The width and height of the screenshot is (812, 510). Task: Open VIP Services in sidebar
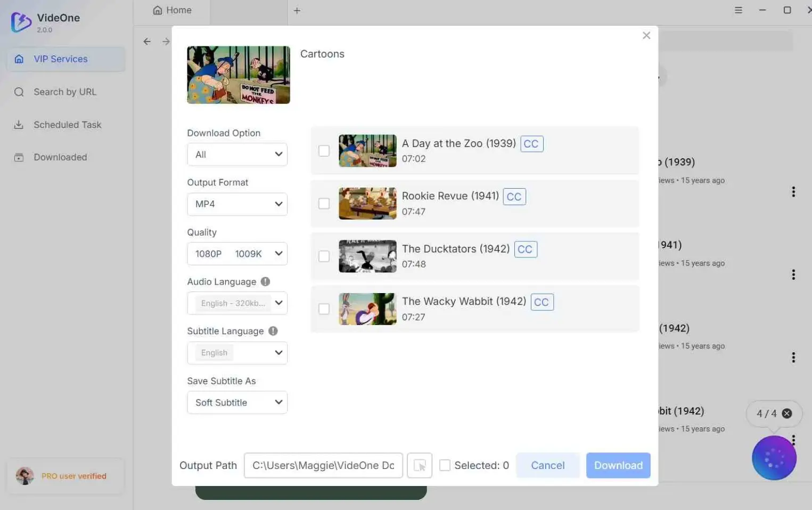pos(66,59)
